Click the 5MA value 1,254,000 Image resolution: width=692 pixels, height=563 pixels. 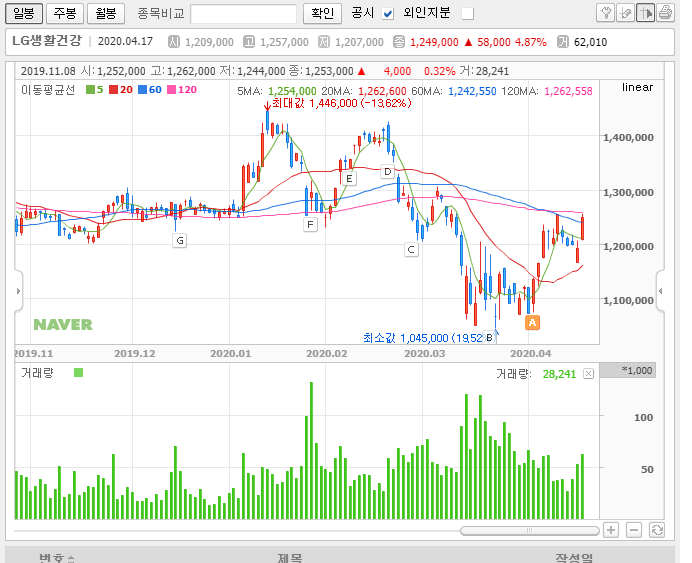click(x=292, y=91)
